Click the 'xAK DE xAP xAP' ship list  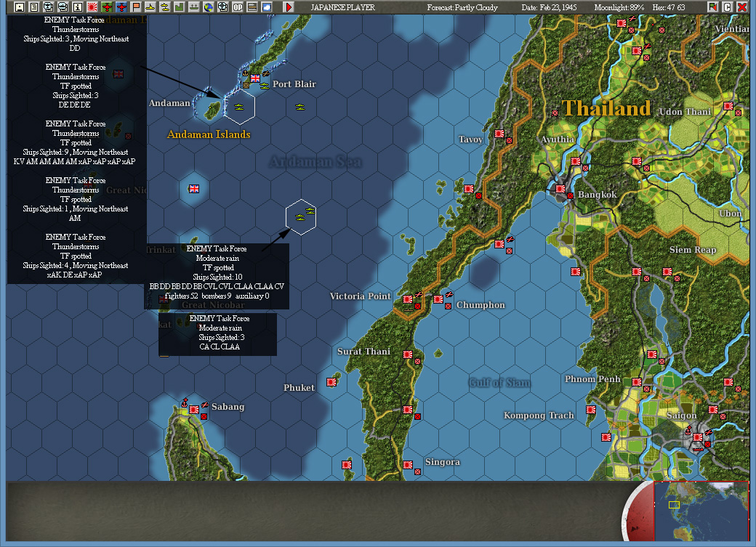[x=75, y=275]
